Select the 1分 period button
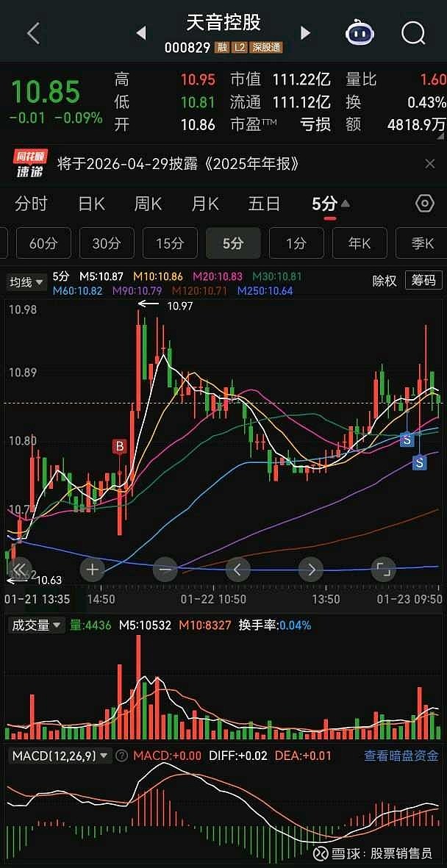Image resolution: width=447 pixels, height=868 pixels. pos(296,243)
